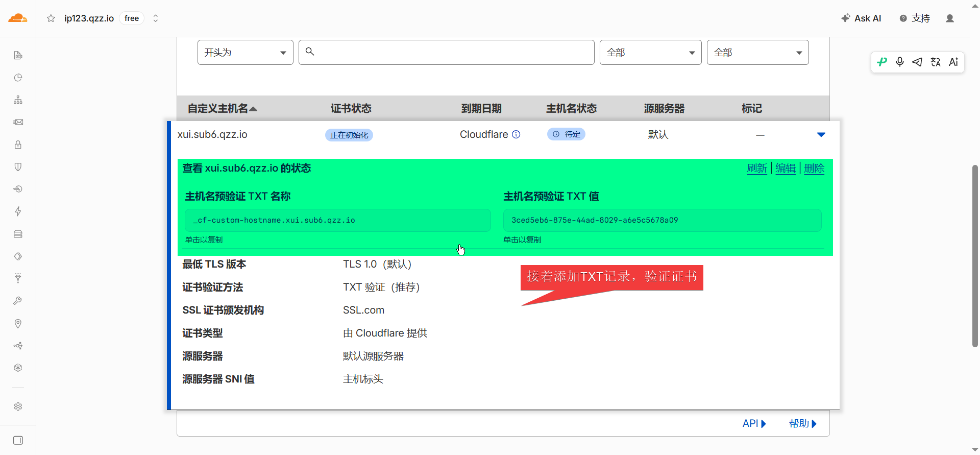Click the TXT 验证 (推荐) value
Image resolution: width=980 pixels, height=455 pixels.
[381, 287]
